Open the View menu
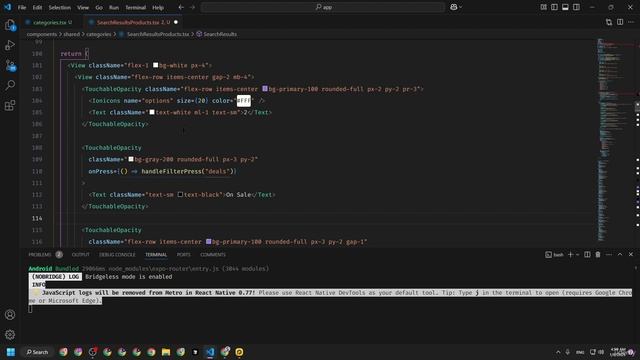This screenshot has width=640, height=360. (x=83, y=7)
